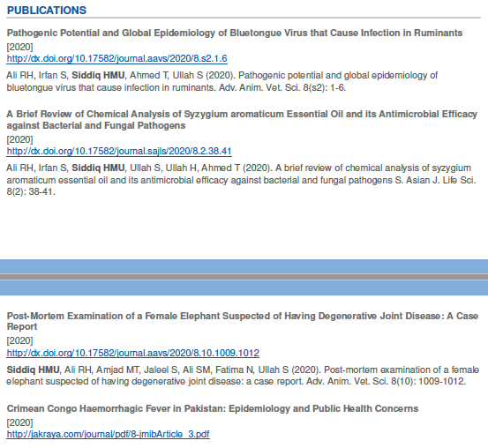Click the elephant post-mortem citation paragraph
This screenshot has width=488, height=448.
[x=243, y=376]
